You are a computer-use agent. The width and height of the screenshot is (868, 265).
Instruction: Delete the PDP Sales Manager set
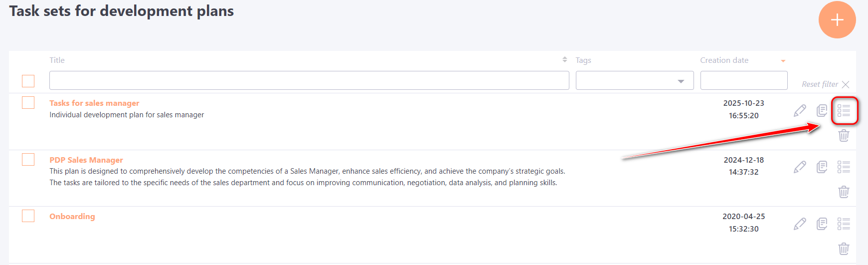[844, 192]
